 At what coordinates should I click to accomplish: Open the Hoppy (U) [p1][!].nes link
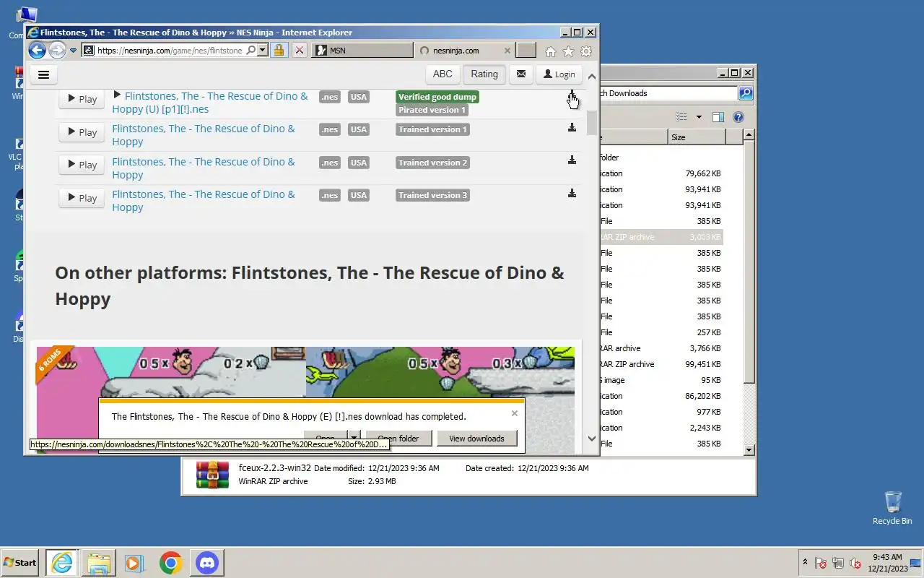tap(209, 103)
